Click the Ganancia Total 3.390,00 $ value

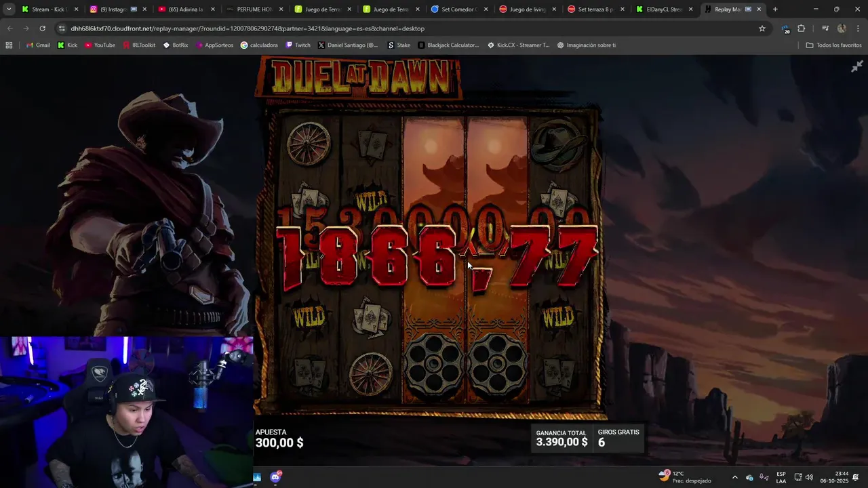coord(561,442)
